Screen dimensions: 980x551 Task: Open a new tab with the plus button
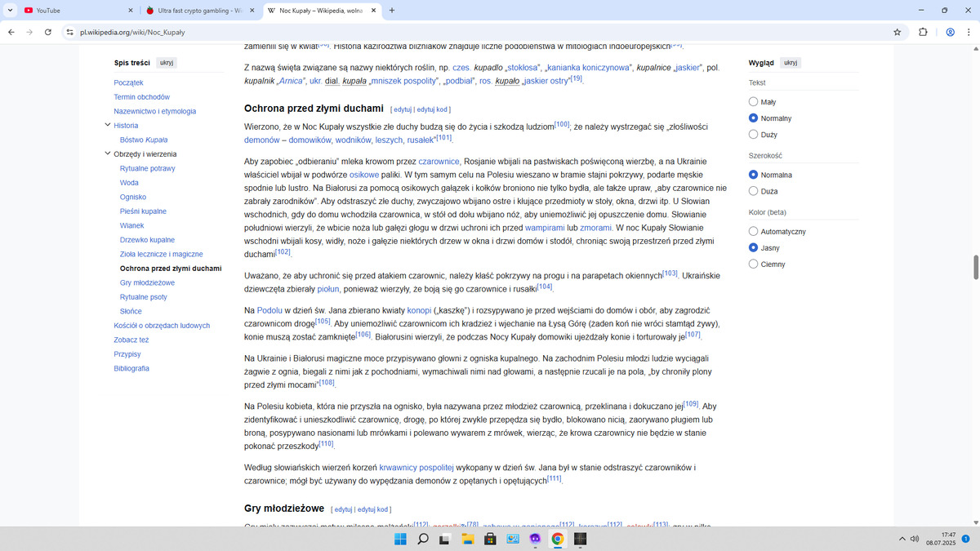point(392,11)
